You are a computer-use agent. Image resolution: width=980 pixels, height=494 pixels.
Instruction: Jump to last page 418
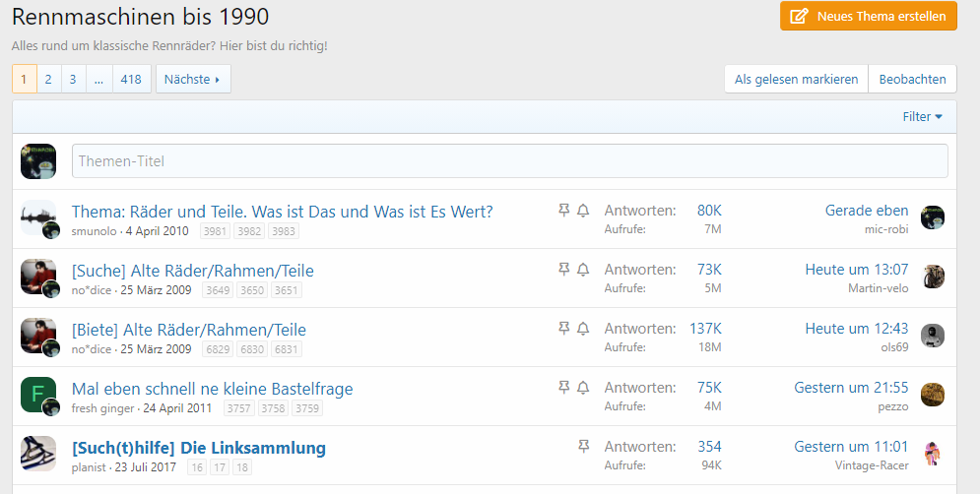(x=131, y=79)
